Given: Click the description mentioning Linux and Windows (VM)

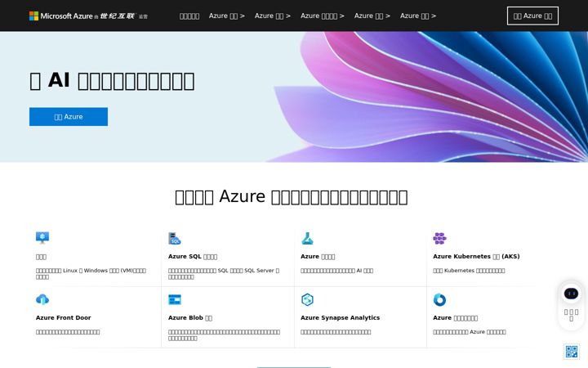Looking at the screenshot, I should coord(91,273).
